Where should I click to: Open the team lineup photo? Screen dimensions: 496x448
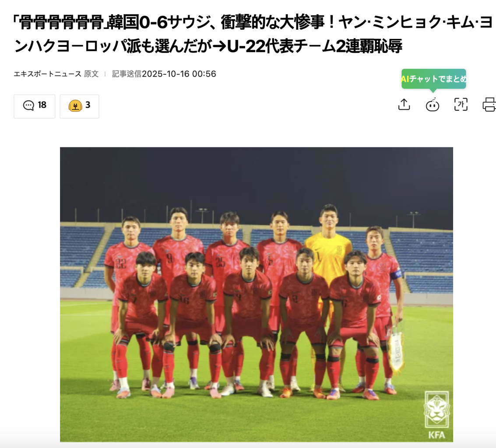[257, 294]
